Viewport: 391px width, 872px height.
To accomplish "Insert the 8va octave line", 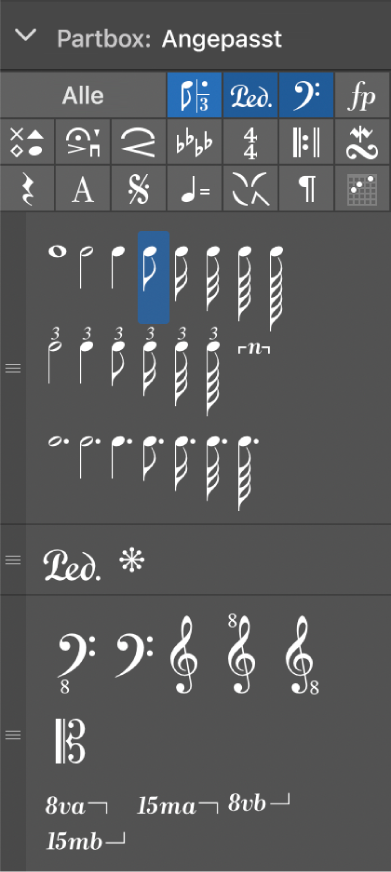I will (77, 806).
